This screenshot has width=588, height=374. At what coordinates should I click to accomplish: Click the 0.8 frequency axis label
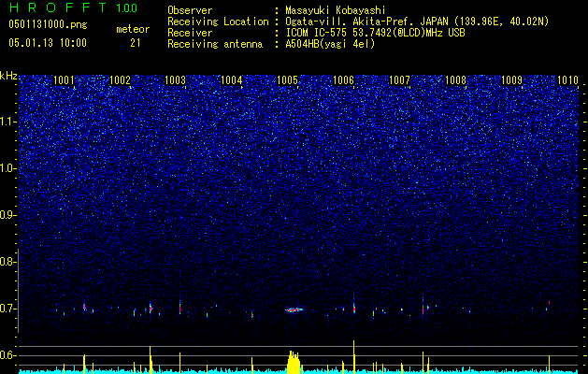click(7, 262)
